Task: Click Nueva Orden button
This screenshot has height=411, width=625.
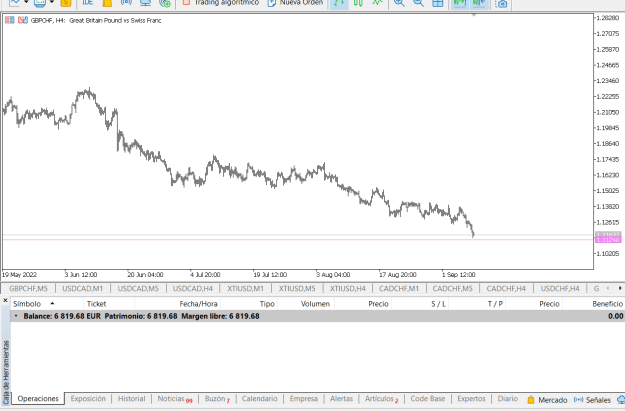Action: pyautogui.click(x=295, y=3)
